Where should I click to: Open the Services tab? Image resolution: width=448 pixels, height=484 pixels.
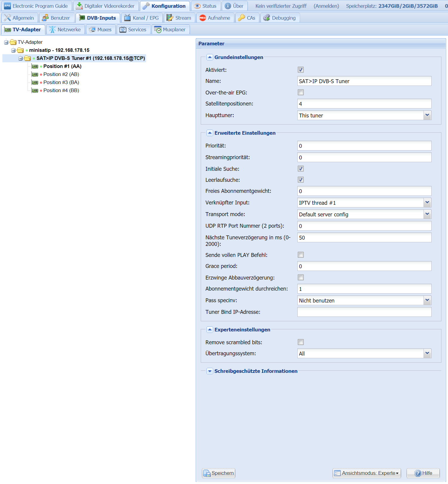click(134, 30)
